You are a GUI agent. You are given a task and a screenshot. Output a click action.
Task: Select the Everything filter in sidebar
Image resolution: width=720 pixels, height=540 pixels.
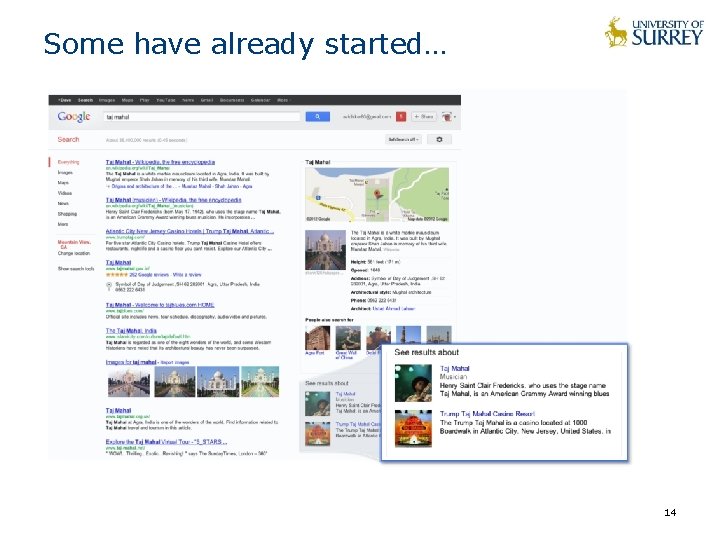(x=68, y=162)
